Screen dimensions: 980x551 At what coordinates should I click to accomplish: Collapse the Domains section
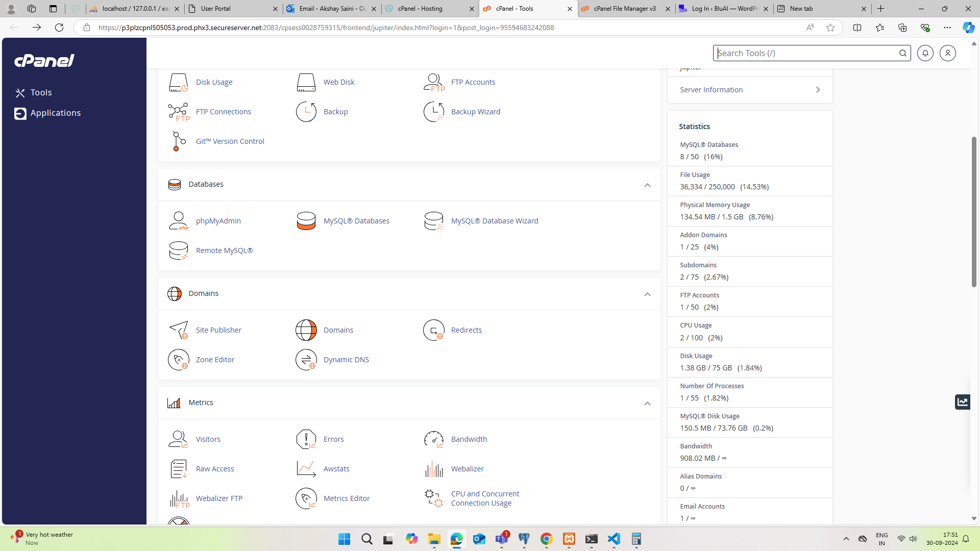coord(647,294)
